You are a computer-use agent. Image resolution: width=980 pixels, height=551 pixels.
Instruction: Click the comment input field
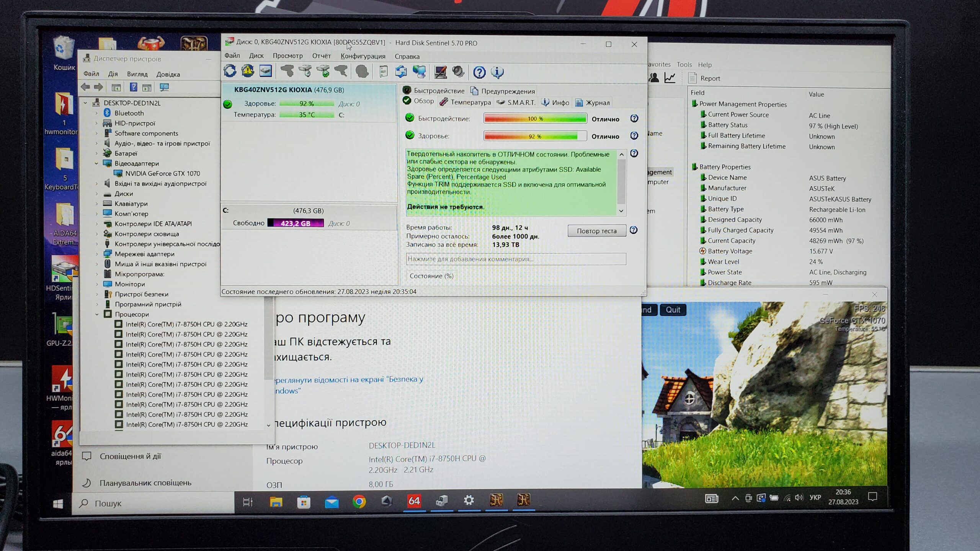pos(516,259)
